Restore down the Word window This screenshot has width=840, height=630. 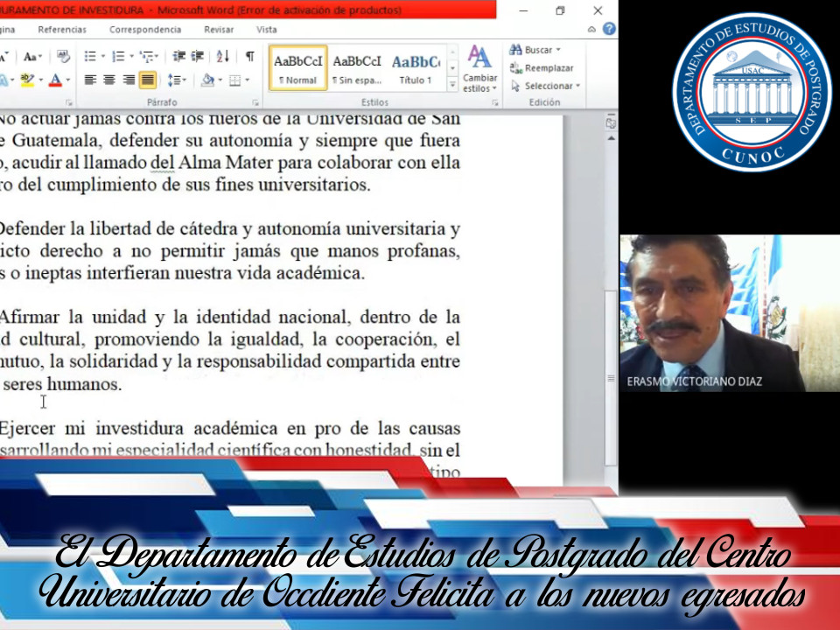point(560,10)
